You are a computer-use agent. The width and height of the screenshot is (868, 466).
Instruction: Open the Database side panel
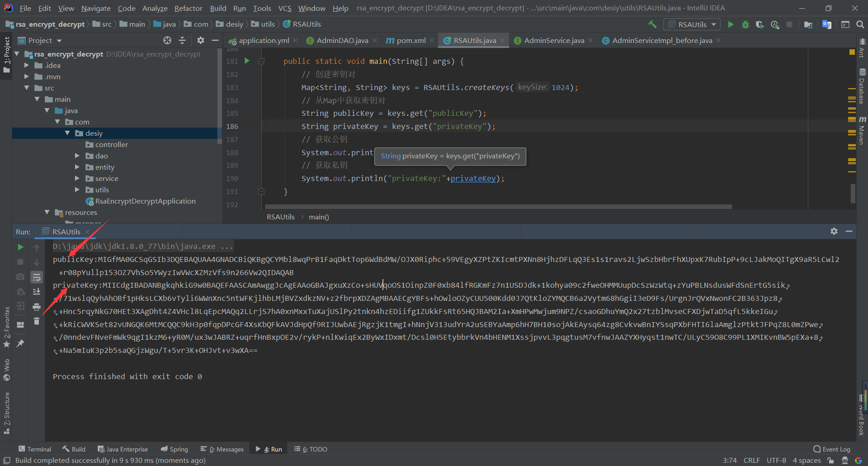tap(862, 87)
